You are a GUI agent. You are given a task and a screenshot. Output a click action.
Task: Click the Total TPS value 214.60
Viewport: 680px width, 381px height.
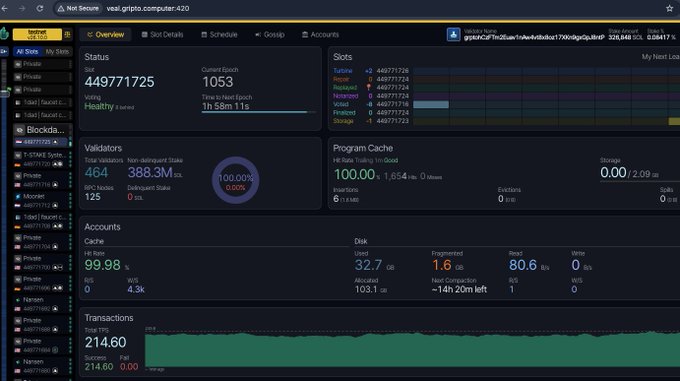(x=105, y=342)
